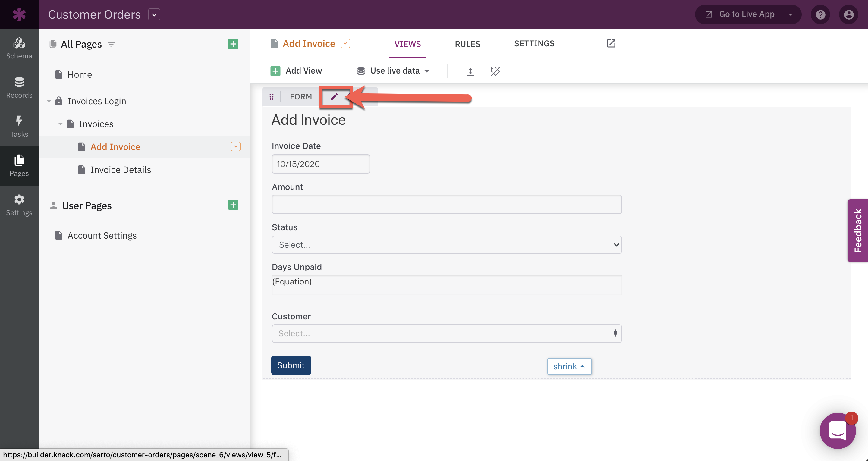Click the filter icon next to All Pages
The image size is (868, 461).
(x=111, y=44)
